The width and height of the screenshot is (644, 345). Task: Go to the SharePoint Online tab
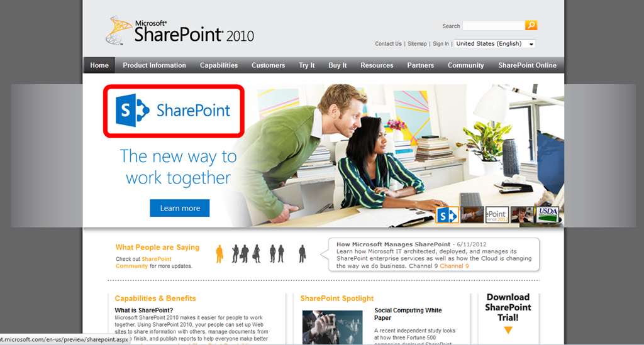tap(528, 65)
